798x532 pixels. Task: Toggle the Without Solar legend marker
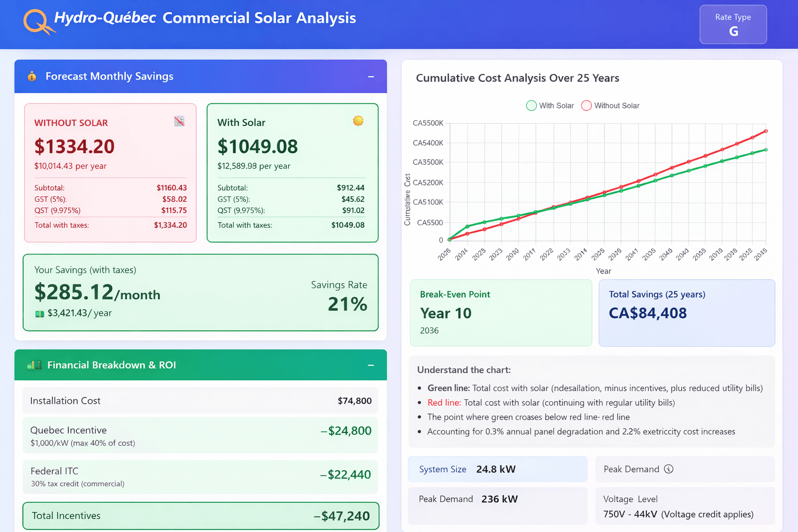(x=586, y=105)
